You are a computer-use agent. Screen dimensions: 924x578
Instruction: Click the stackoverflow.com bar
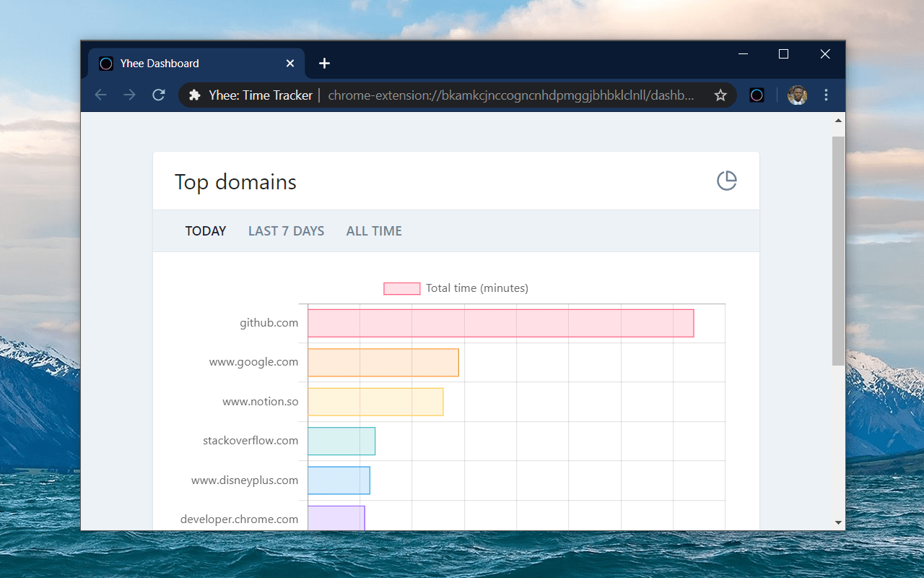click(x=341, y=441)
